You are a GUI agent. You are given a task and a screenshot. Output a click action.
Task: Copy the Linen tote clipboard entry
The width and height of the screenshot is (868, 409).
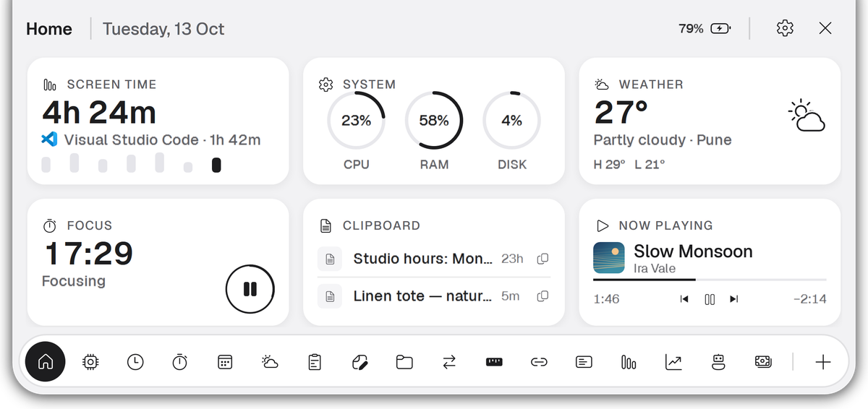[542, 296]
